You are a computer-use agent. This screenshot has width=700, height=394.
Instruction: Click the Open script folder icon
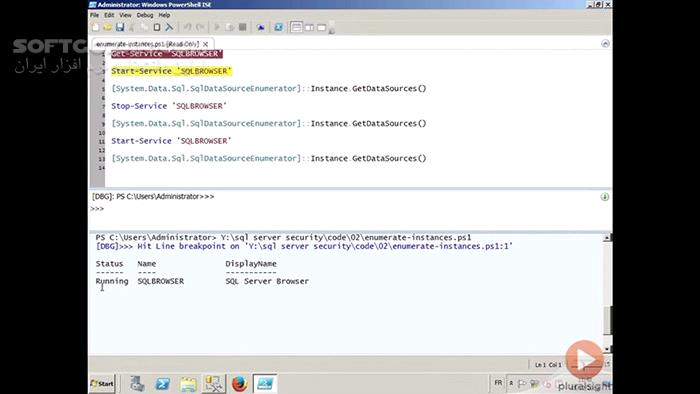pos(108,27)
